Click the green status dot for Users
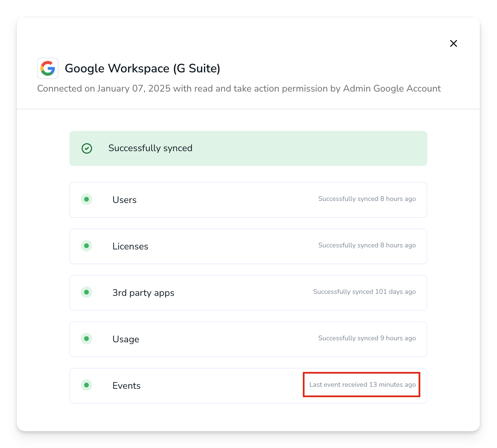This screenshot has height=448, width=497. 86,200
